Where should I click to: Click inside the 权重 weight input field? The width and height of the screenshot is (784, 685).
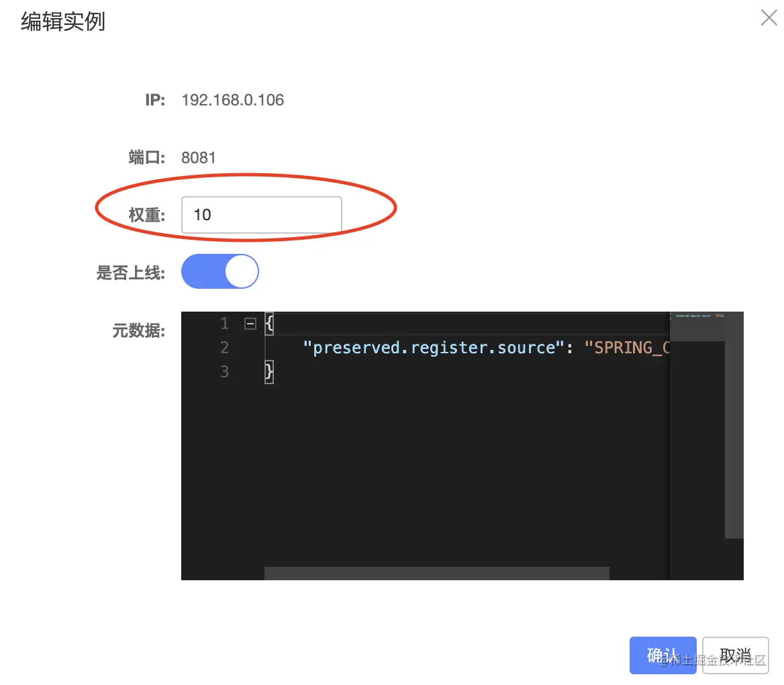pos(262,215)
